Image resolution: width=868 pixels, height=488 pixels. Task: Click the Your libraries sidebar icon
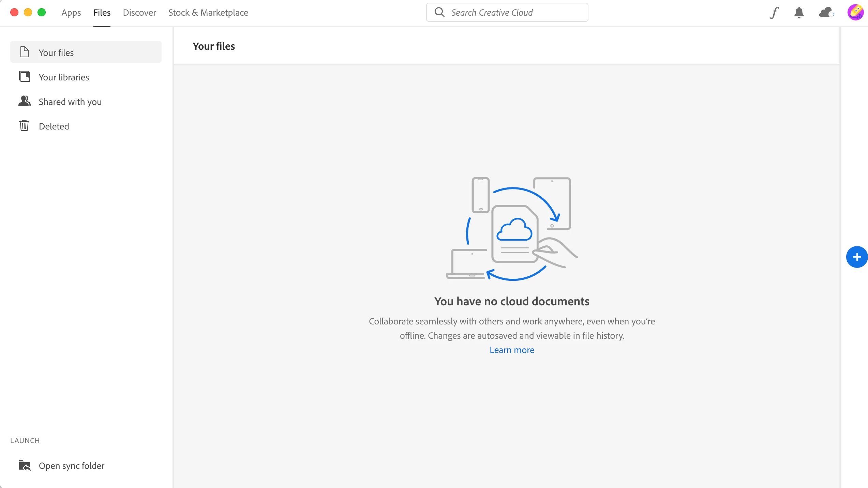tap(25, 77)
